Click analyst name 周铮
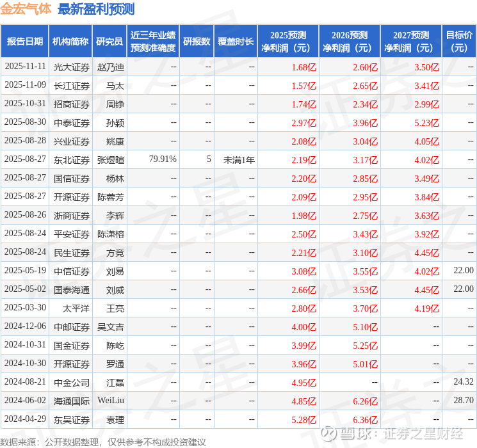Viewport: 477px width, 448px height. [115, 104]
